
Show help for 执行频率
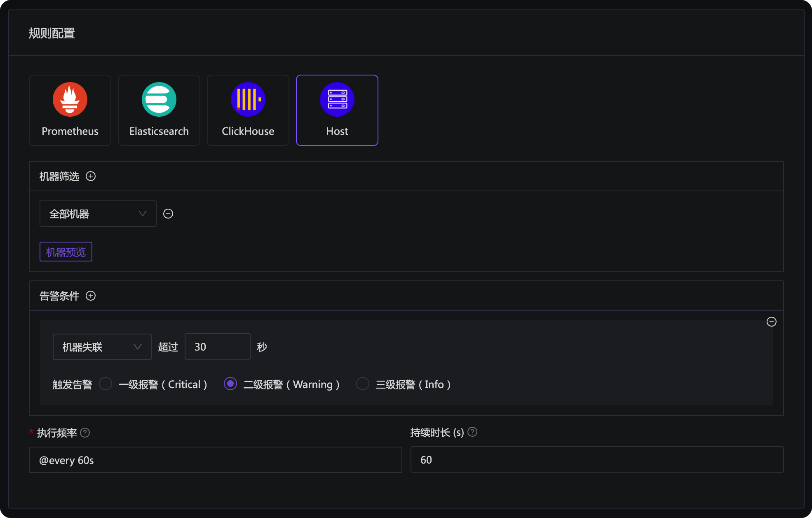pos(85,433)
